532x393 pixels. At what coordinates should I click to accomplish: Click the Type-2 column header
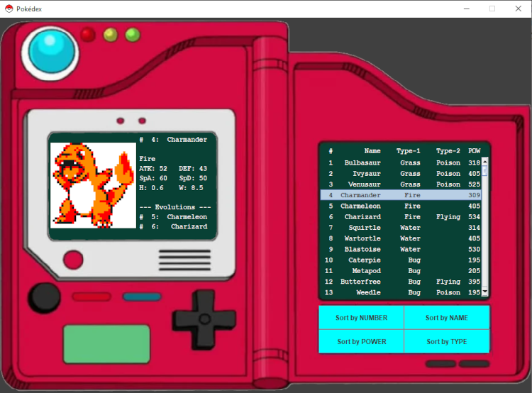coord(448,150)
